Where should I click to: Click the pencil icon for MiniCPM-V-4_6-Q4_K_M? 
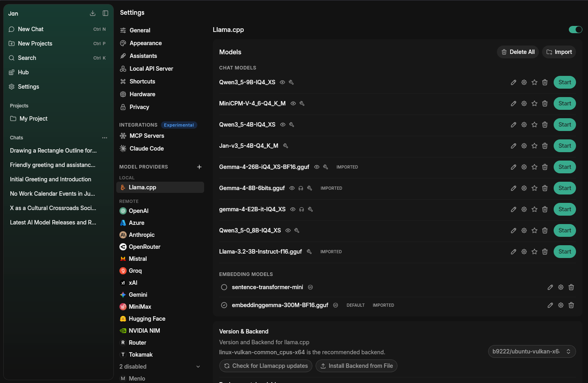point(514,103)
